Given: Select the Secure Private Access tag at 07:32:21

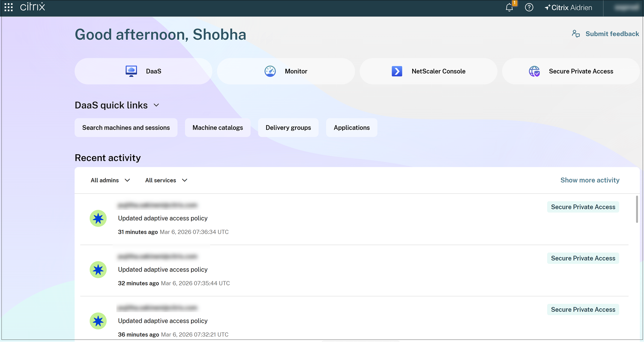Looking at the screenshot, I should pos(583,310).
